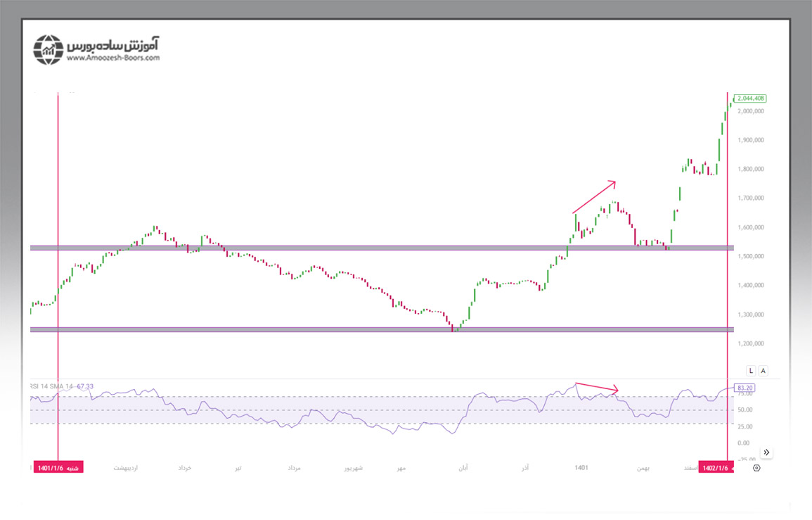
Task: Click the 1401 year label on time axis
Action: tap(581, 467)
